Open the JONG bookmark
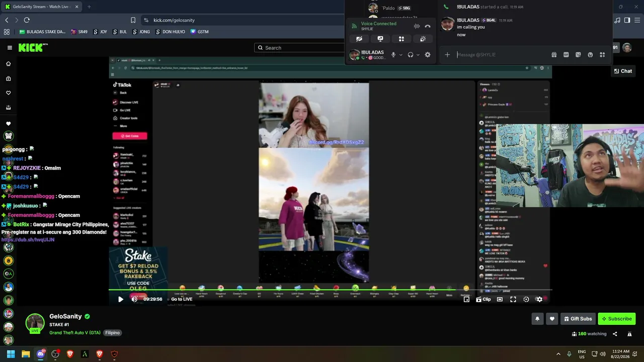Viewport: 644px width, 362px height. 141,32
